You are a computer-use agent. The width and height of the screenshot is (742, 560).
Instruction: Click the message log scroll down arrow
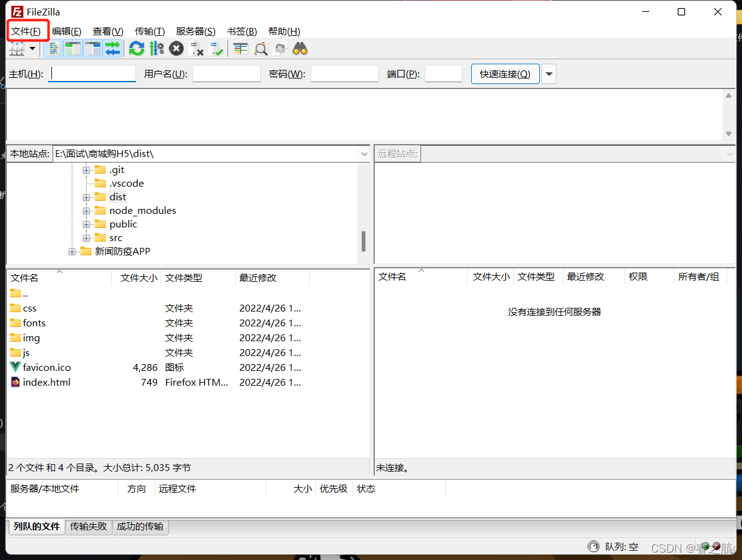click(729, 134)
